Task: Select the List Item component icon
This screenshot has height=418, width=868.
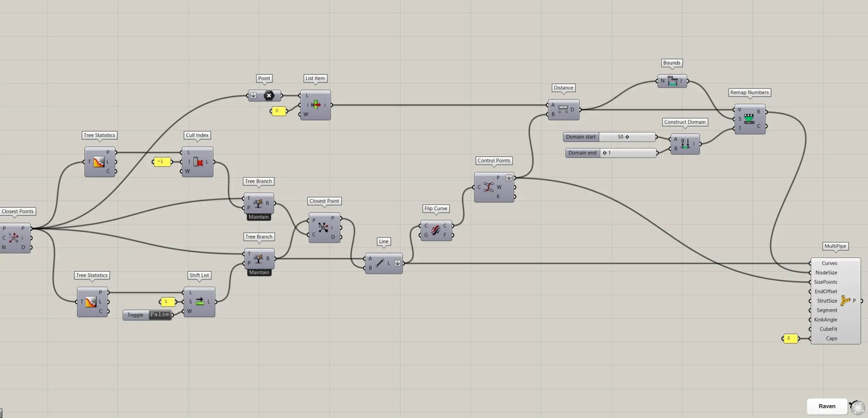Action: tap(316, 105)
